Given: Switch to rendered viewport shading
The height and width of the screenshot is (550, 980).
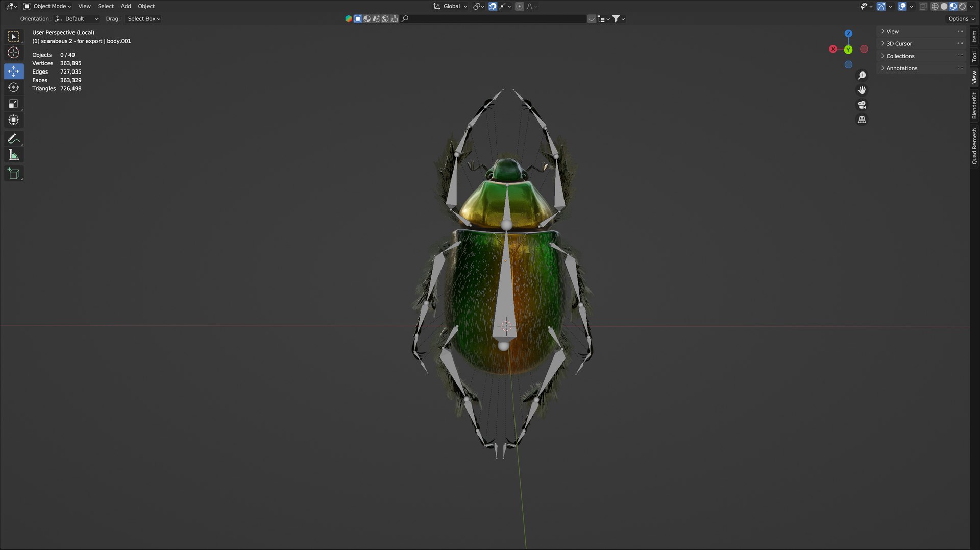Looking at the screenshot, I should click(962, 6).
